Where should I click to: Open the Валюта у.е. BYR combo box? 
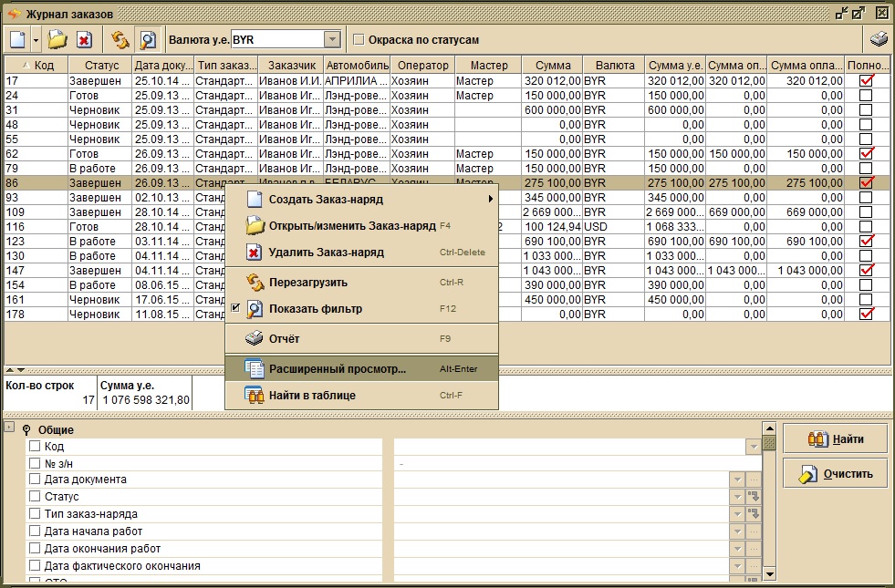point(333,40)
